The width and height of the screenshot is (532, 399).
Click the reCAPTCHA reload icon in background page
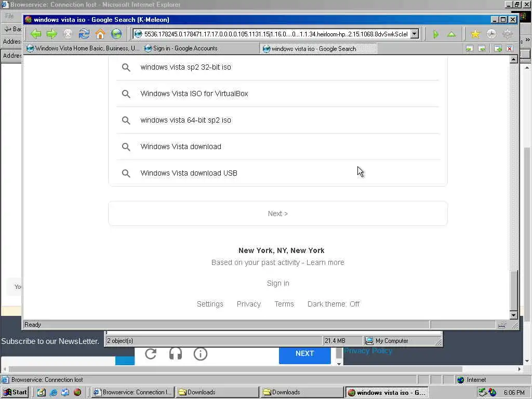click(151, 354)
